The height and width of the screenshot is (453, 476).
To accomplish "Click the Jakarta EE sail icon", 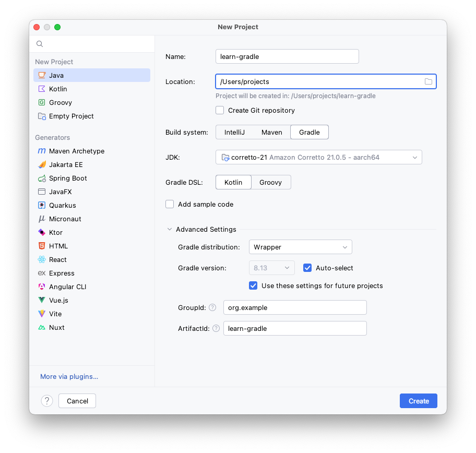I will point(42,164).
